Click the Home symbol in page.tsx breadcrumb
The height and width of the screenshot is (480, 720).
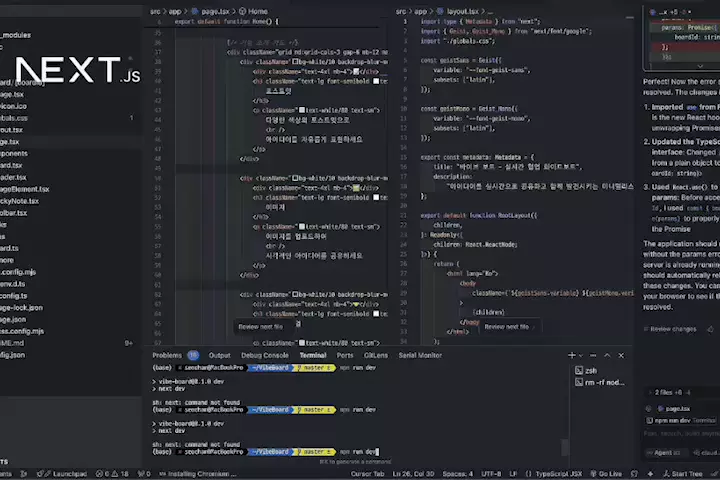253,11
